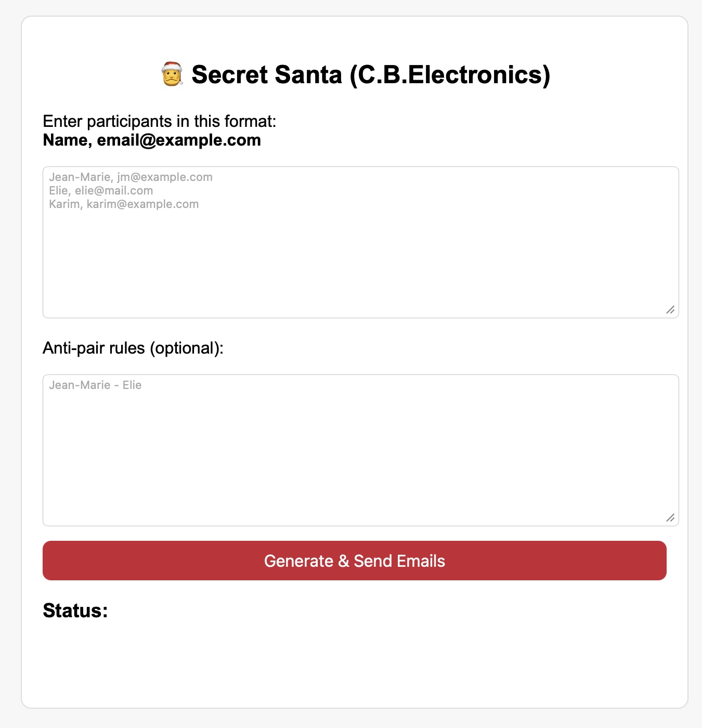Click placeholder line 'Karim, karim@example.com'
Screen dimensions: 702x728
coord(124,204)
